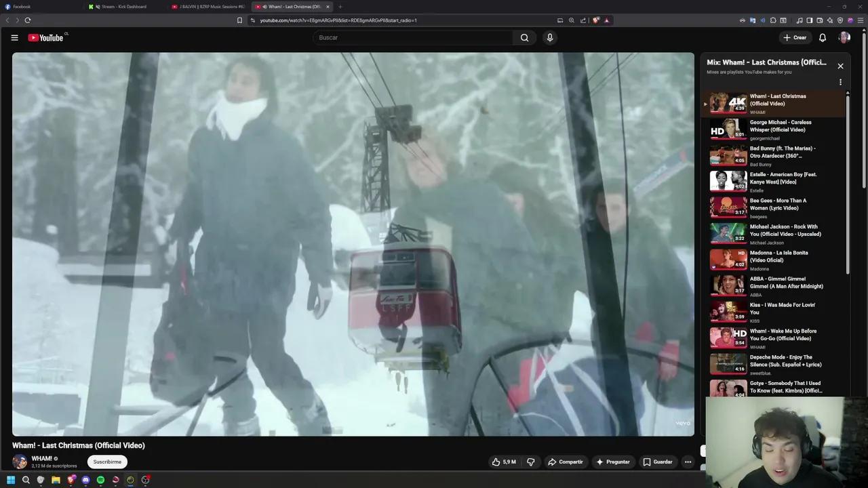The image size is (868, 488).
Task: Dislike the video with thumbs down
Action: pyautogui.click(x=531, y=462)
